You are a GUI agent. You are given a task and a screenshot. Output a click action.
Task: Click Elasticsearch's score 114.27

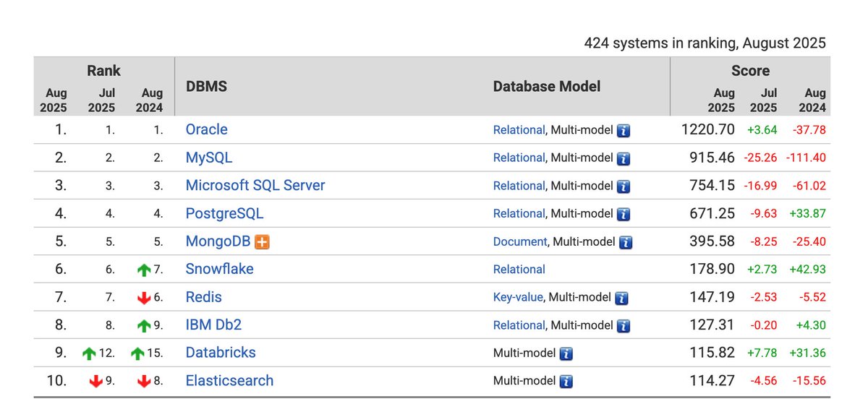pyautogui.click(x=712, y=381)
